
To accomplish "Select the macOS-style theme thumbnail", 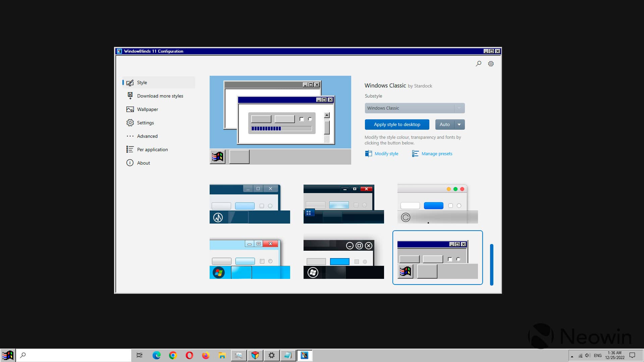I will [x=437, y=204].
